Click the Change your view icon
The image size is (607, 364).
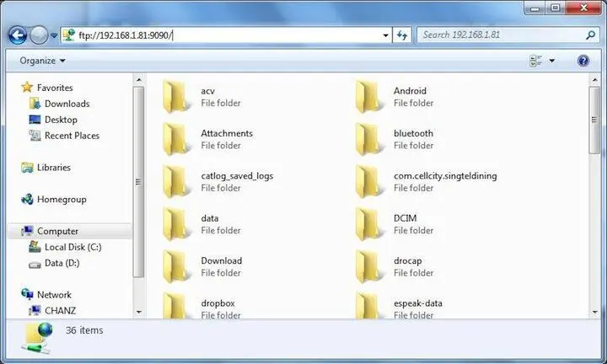point(535,61)
